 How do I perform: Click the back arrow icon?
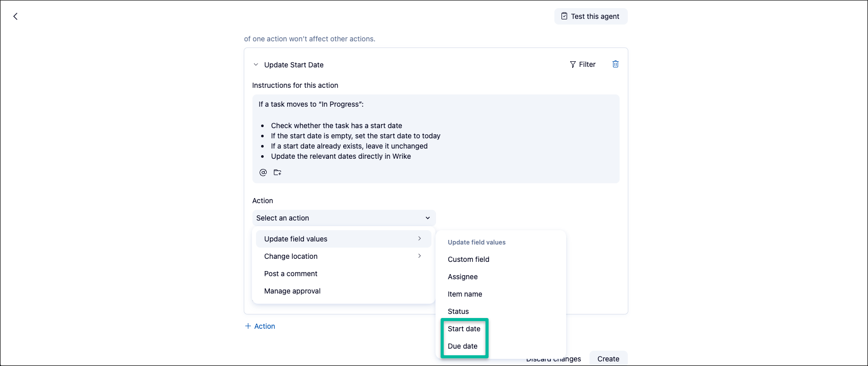15,16
